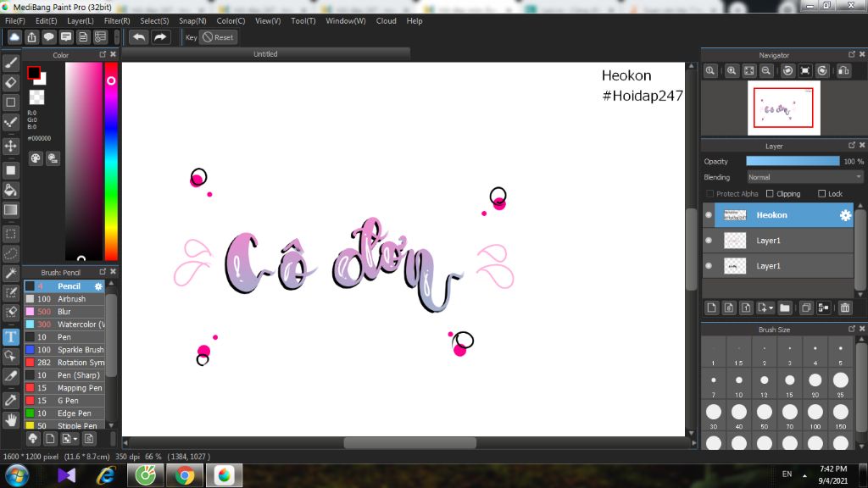Select the Eraser tool
Viewport: 868px width, 488px height.
tap(10, 82)
